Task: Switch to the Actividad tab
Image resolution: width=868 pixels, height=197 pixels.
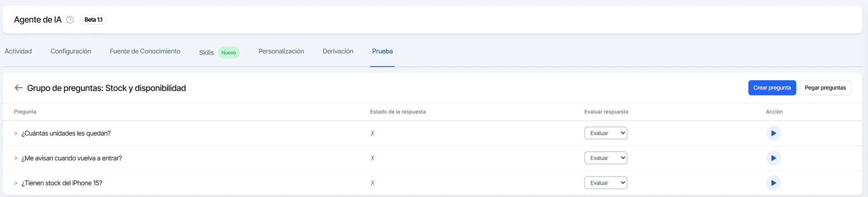Action: point(18,52)
